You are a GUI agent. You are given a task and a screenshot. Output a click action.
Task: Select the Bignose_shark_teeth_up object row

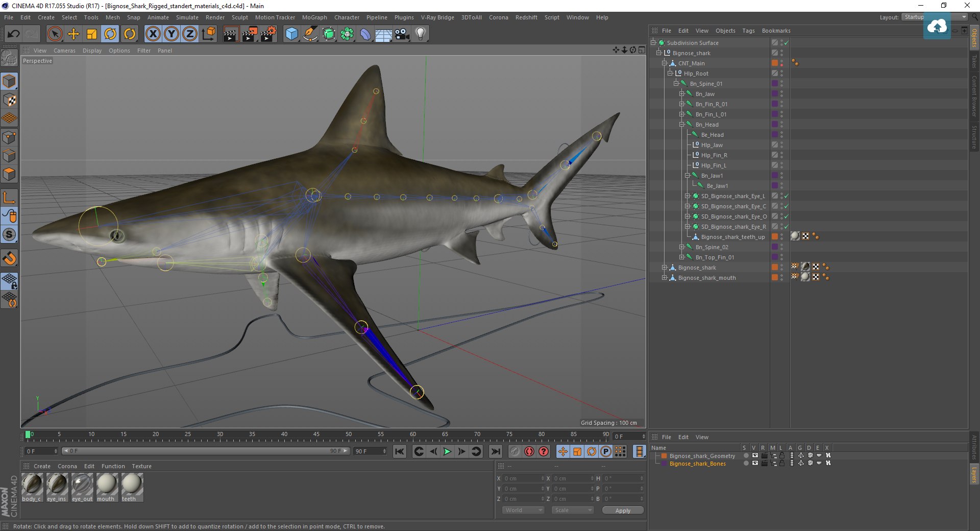point(732,237)
